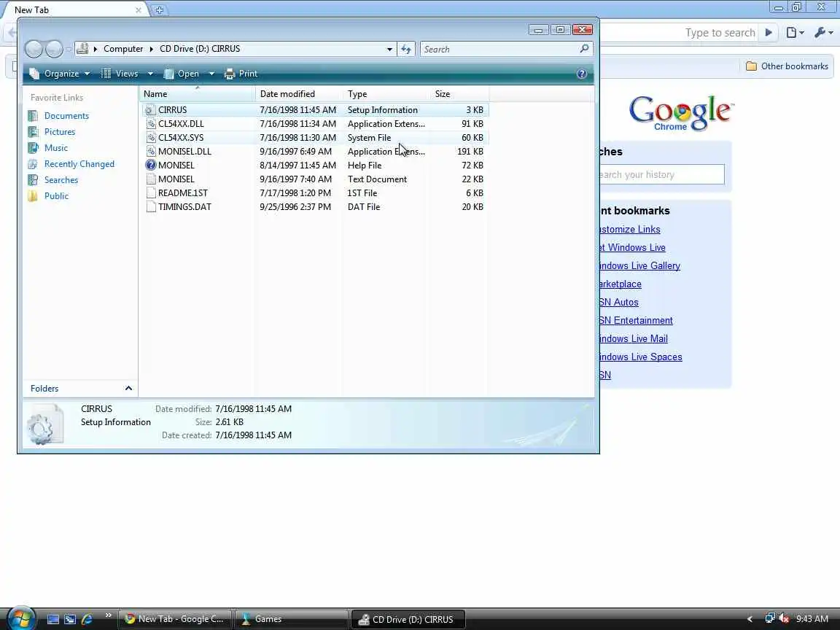
Task: Open Other bookmarks folder in Chrome
Action: pyautogui.click(x=787, y=66)
